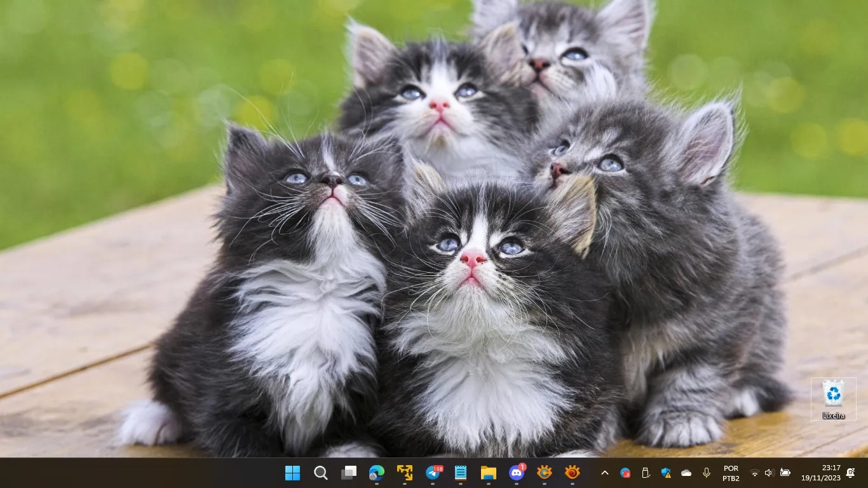Viewport: 868px width, 488px height.
Task: Click the speaker volume tray icon
Action: pos(770,473)
